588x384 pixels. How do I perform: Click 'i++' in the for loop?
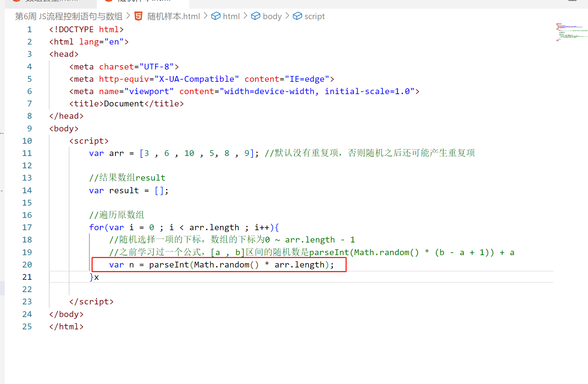click(262, 227)
